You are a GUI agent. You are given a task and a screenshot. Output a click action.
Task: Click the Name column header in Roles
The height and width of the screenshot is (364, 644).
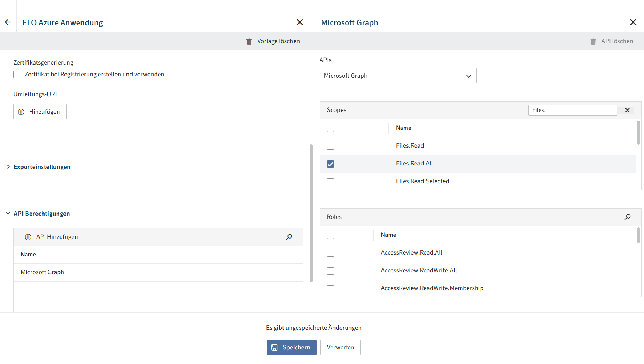click(x=388, y=235)
